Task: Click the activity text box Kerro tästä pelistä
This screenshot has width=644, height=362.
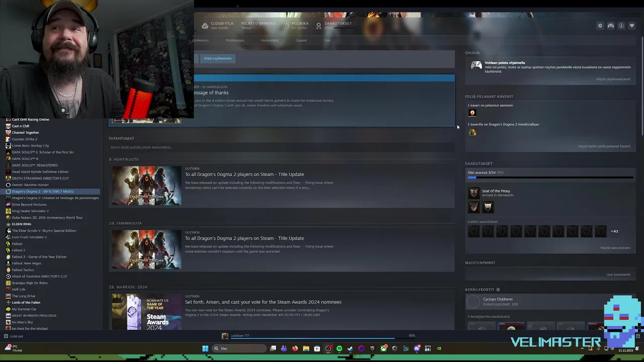Action: point(281,147)
